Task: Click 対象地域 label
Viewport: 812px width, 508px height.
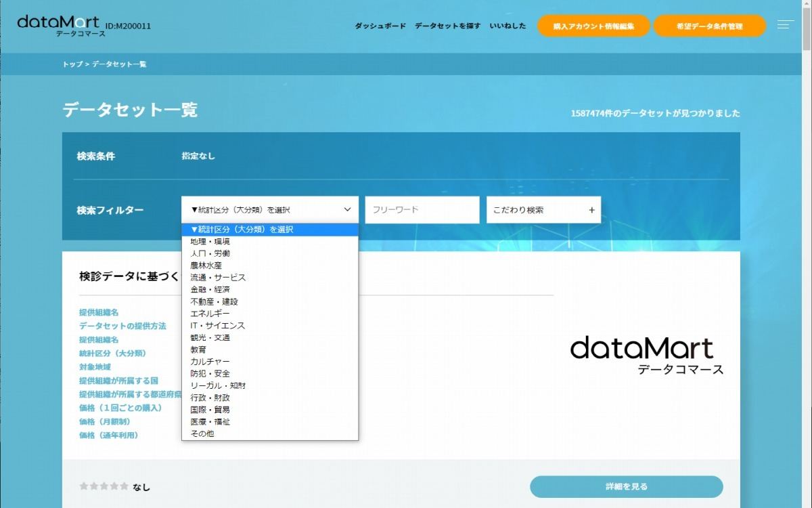Action: [x=95, y=366]
